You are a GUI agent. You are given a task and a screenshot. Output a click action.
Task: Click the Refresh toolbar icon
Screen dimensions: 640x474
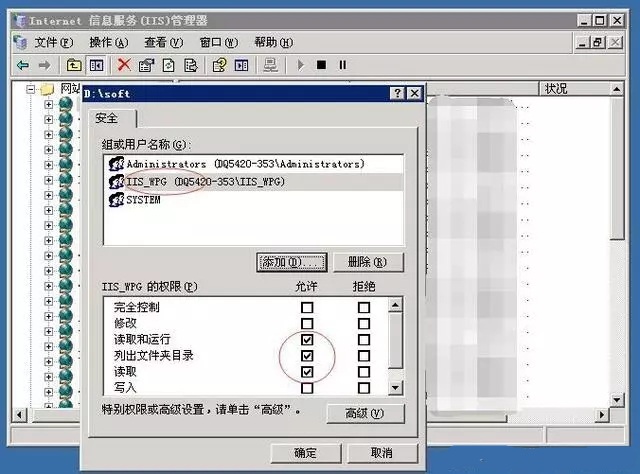pyautogui.click(x=168, y=65)
